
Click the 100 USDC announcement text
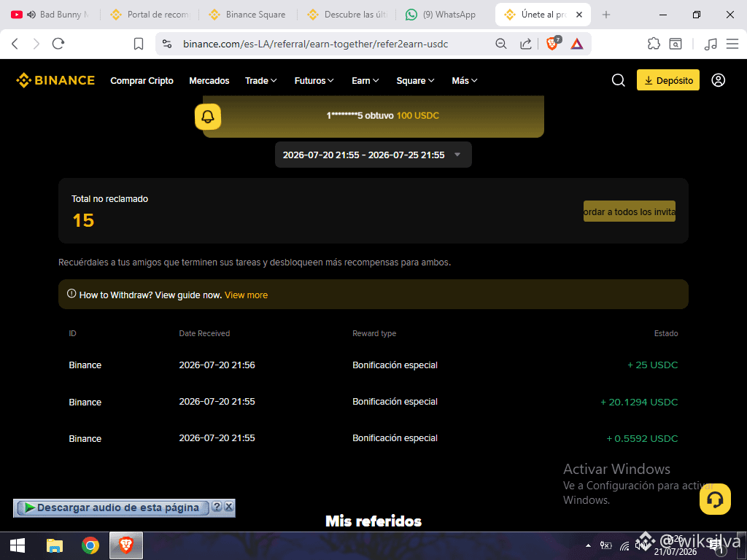(417, 116)
